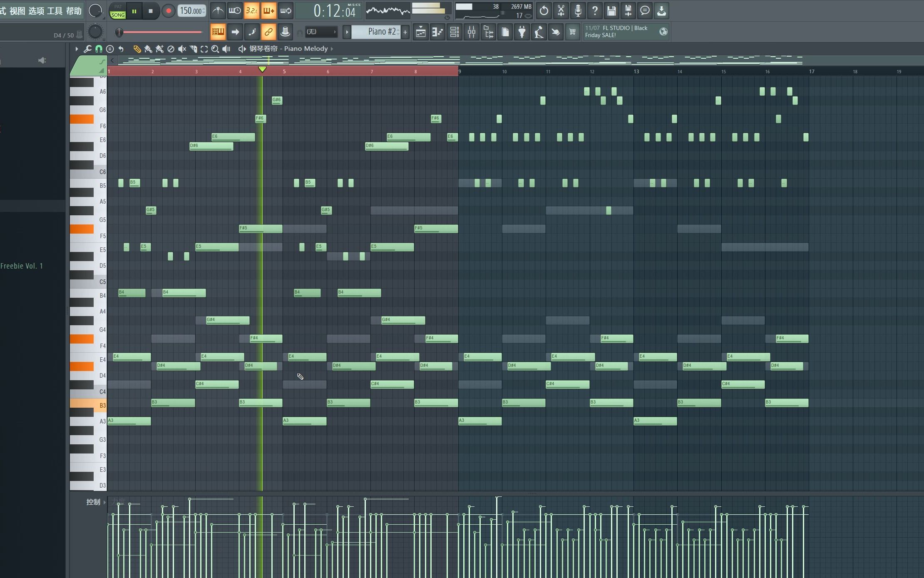
Task: Open the piano roll snap magnet menu
Action: coord(99,49)
